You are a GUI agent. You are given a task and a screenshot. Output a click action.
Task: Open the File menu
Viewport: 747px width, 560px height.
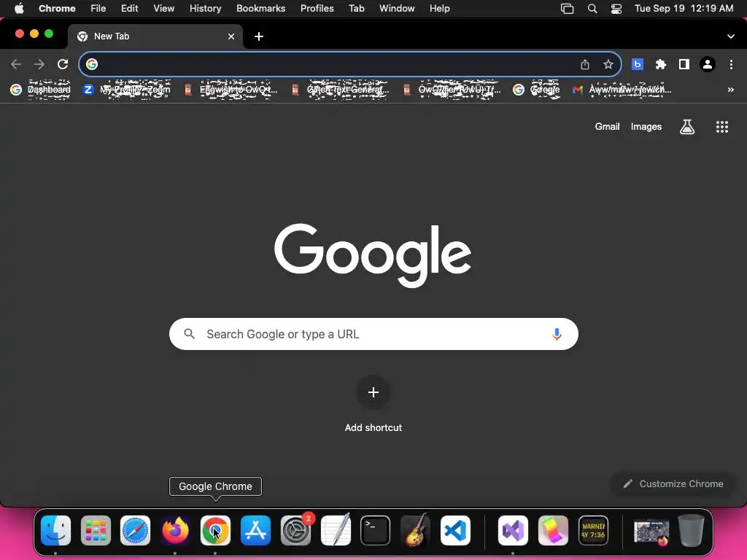pos(98,9)
